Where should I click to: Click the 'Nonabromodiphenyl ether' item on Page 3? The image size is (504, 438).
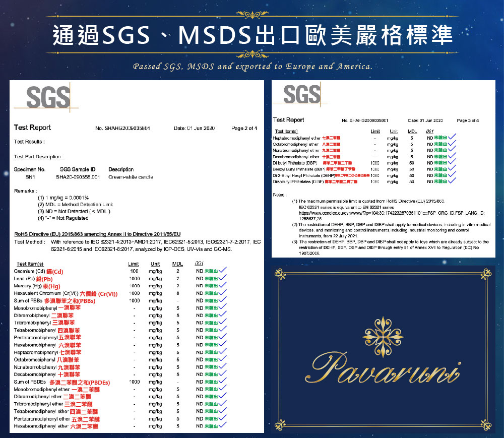pos(306,150)
